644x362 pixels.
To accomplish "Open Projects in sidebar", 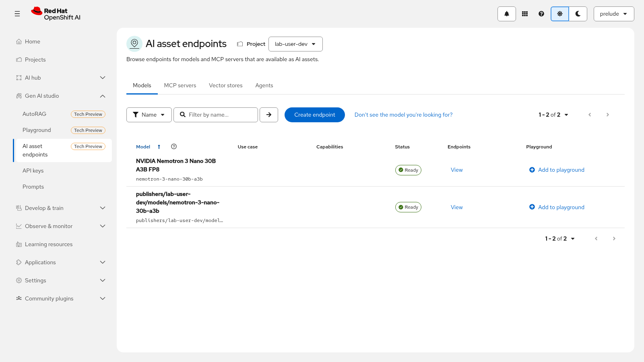I will click(x=62, y=60).
